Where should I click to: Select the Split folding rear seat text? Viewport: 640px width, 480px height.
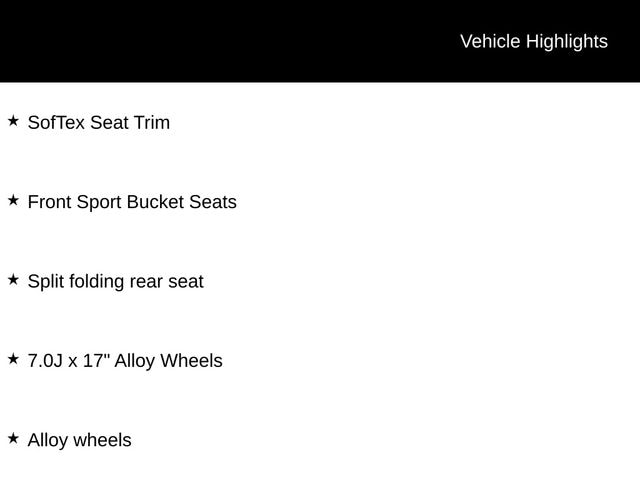(x=115, y=282)
